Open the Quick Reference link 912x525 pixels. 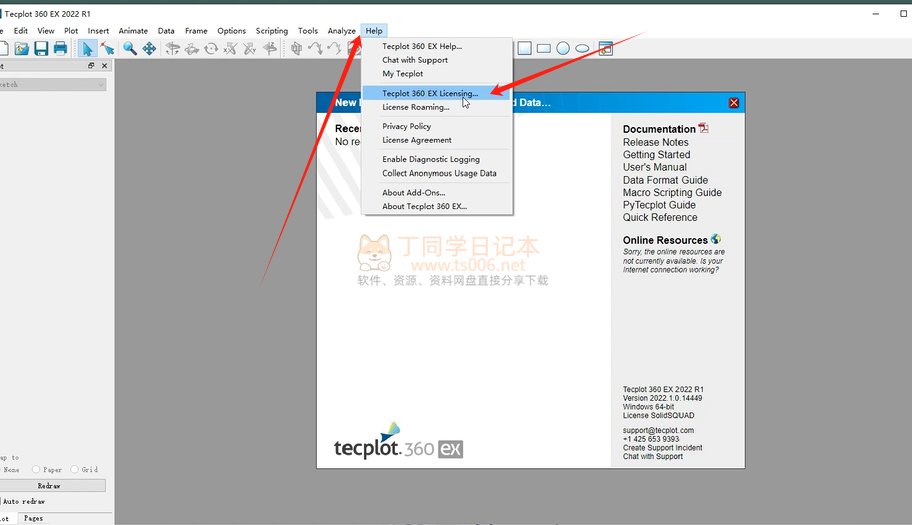[660, 217]
